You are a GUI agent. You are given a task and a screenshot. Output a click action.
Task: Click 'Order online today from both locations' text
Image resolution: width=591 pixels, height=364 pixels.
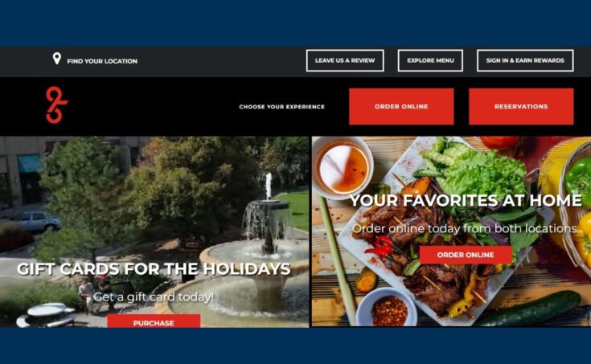466,228
